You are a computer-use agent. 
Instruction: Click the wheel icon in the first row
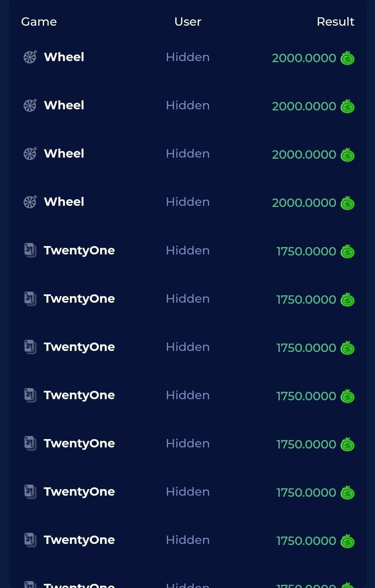30,57
